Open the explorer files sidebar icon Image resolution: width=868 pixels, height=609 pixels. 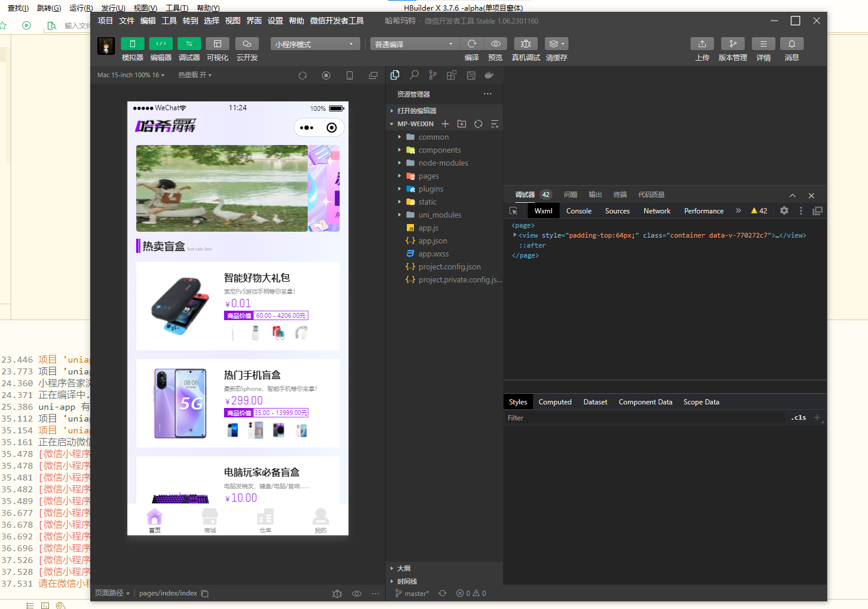pos(395,75)
